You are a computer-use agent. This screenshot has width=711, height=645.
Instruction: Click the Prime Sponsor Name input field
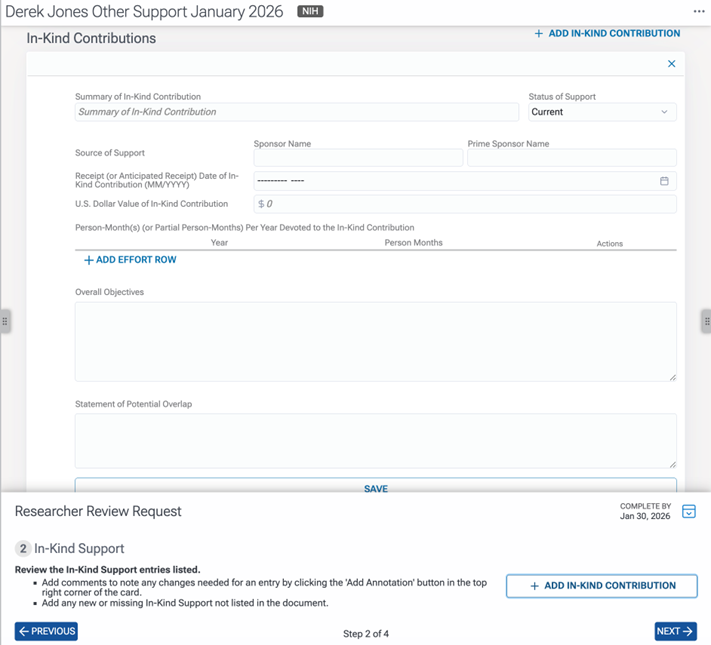[x=571, y=158]
